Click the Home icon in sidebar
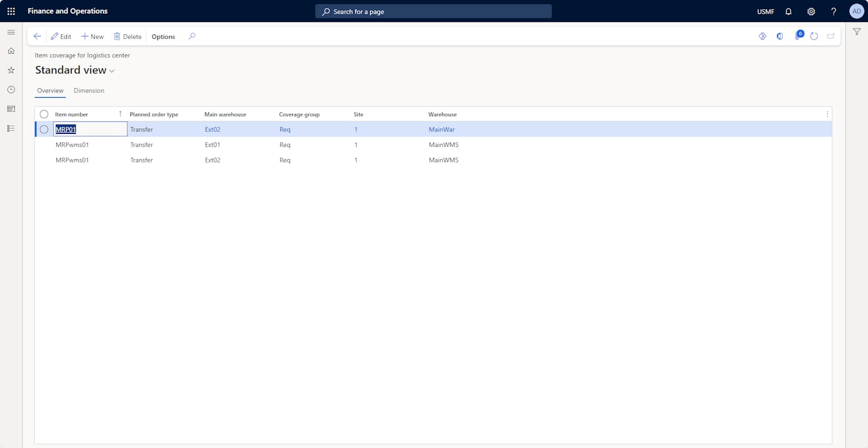Image resolution: width=868 pixels, height=448 pixels. click(x=11, y=51)
